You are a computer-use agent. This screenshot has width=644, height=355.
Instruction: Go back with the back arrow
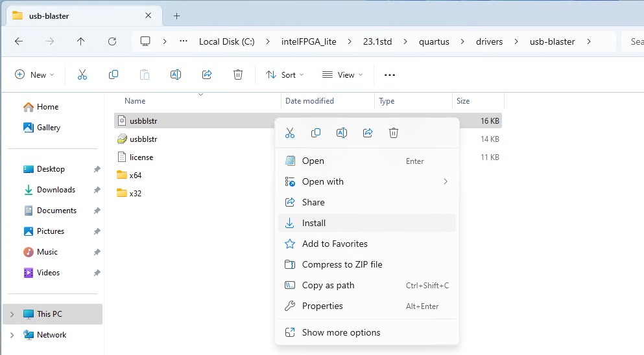18,41
